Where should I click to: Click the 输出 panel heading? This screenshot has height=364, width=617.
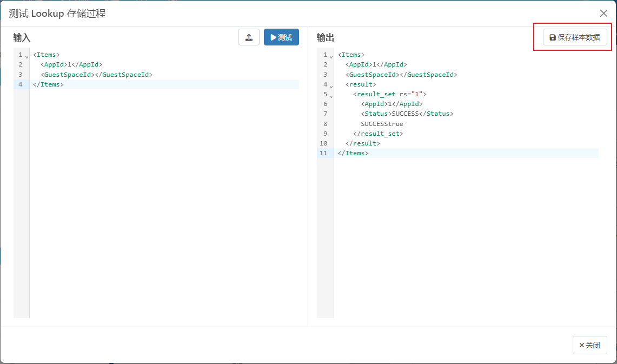(x=326, y=37)
